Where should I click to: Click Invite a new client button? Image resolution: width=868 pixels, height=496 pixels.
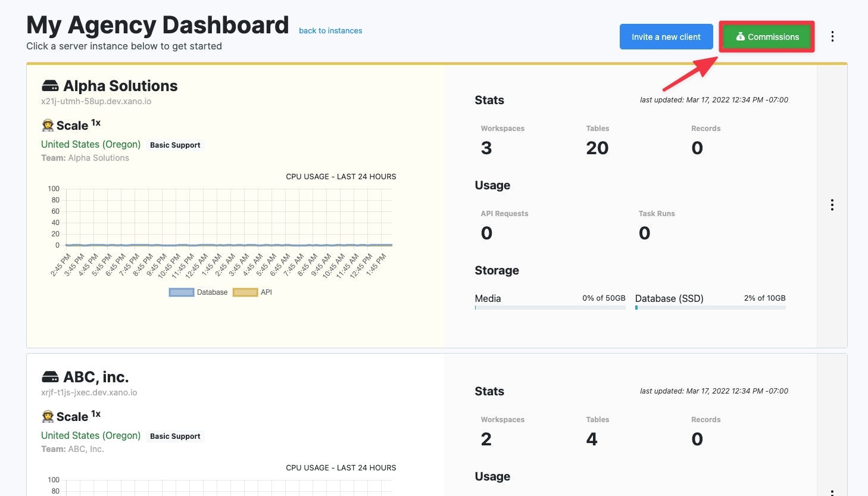pos(666,37)
